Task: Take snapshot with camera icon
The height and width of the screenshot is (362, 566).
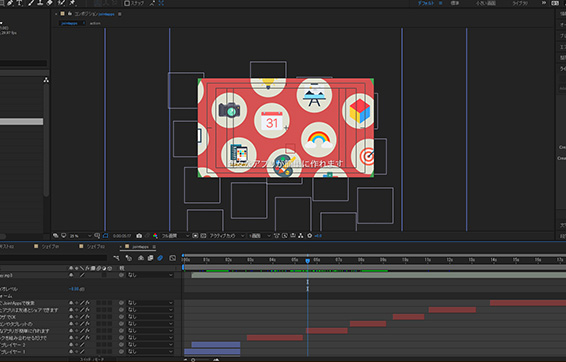Action: click(139, 236)
